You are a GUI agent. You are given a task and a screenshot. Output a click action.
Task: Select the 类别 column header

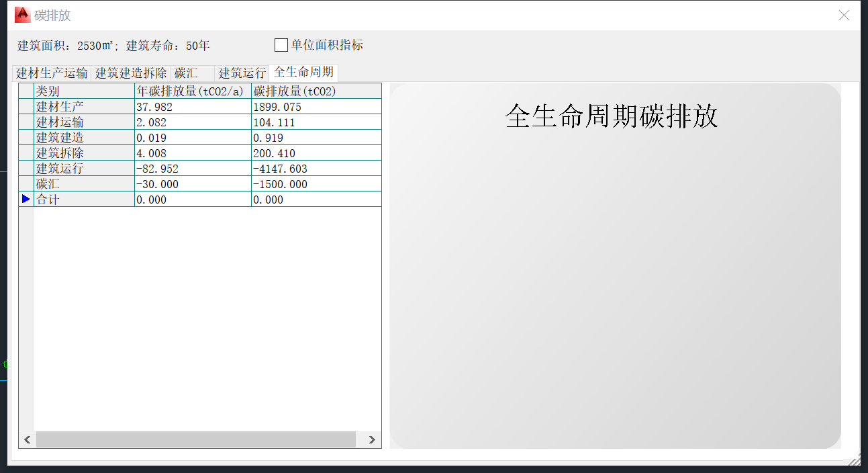(x=84, y=91)
